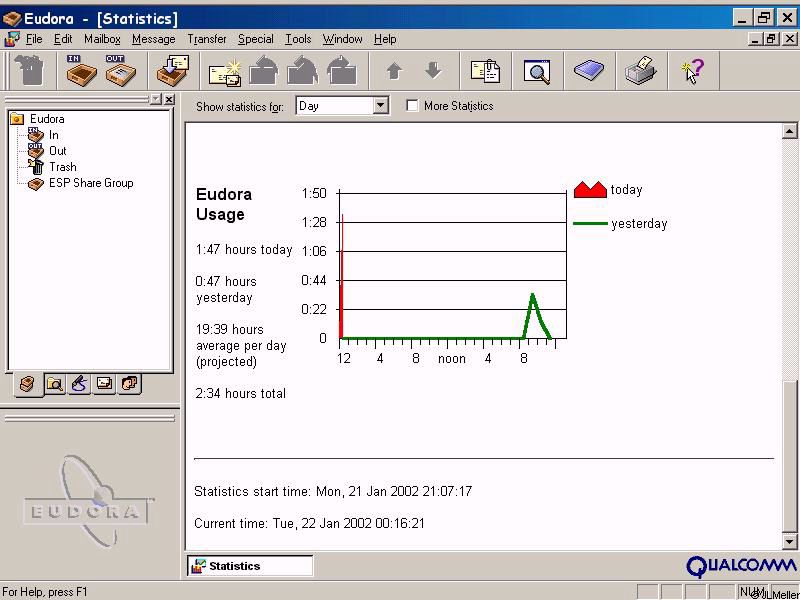Close the inner Statistics window

point(789,39)
